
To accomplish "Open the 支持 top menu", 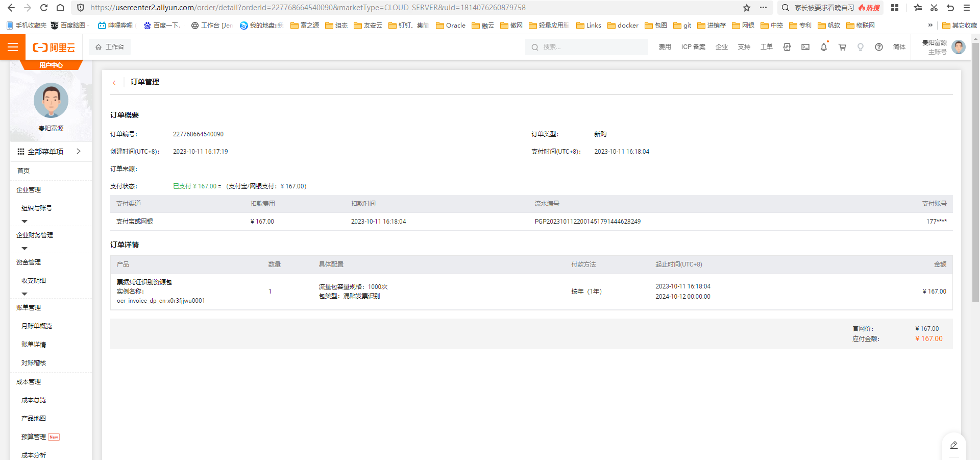I will point(744,47).
